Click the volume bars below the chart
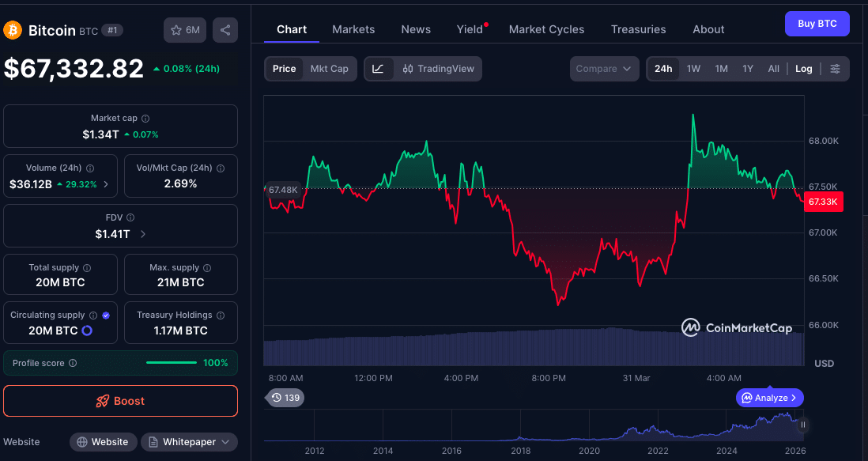 click(534, 346)
